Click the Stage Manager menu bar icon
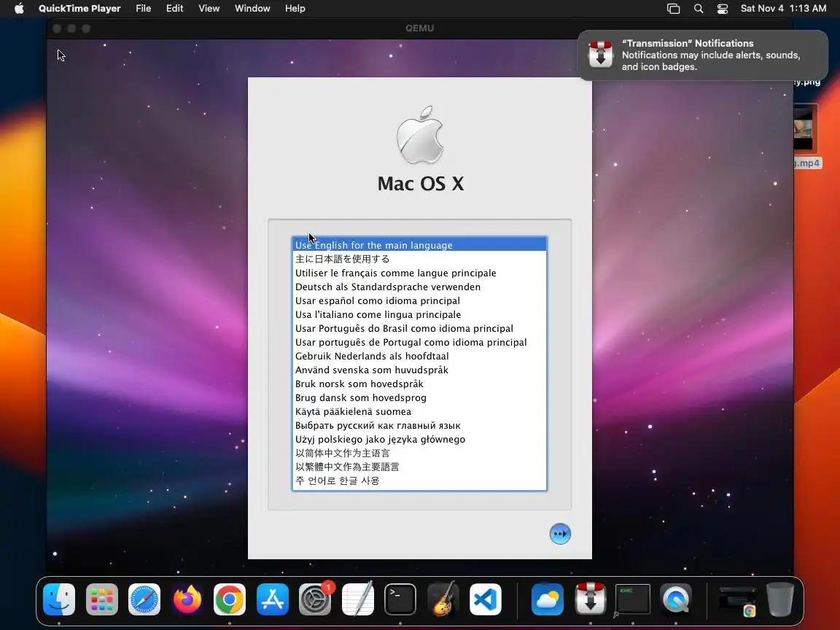The image size is (840, 630). click(674, 9)
